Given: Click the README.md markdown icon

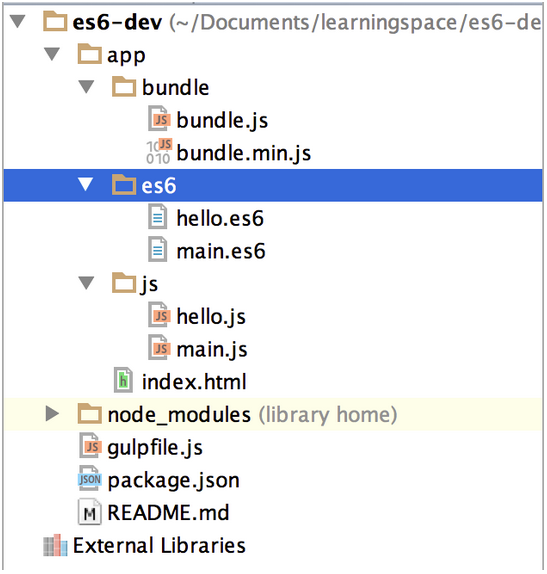Looking at the screenshot, I should (x=90, y=512).
